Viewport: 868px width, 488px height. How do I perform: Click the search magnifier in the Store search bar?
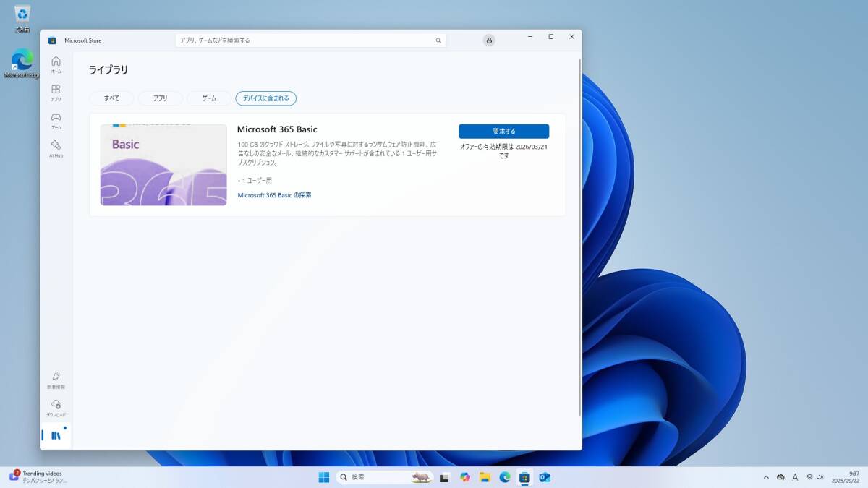[438, 40]
